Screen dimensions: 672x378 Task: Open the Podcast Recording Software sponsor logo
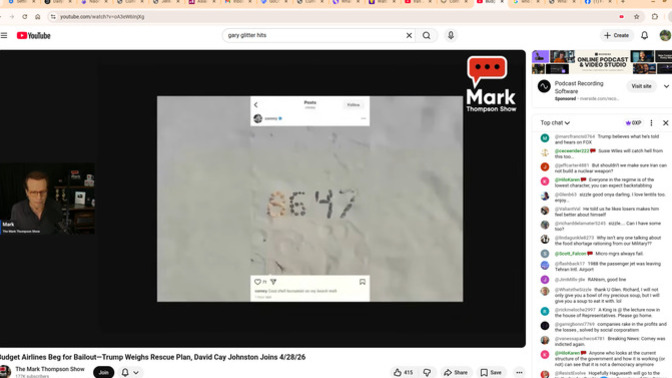point(544,86)
